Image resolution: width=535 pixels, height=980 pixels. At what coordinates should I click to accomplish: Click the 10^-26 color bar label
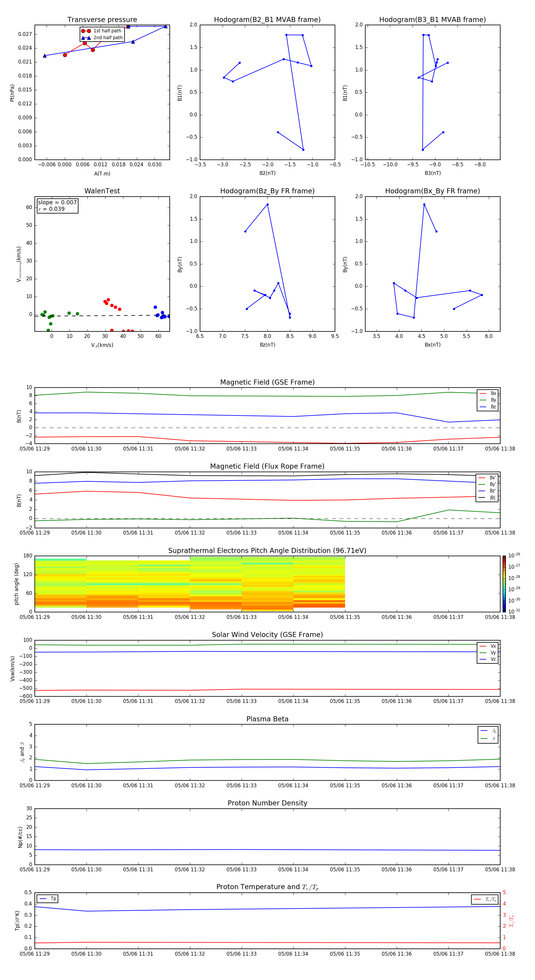tap(514, 555)
